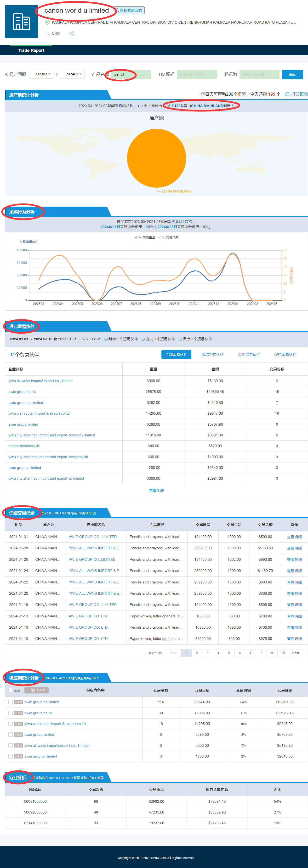308x868 pixels.
Task: Tick the checkbox for yiwu well router supplier
Action: [x=11, y=724]
